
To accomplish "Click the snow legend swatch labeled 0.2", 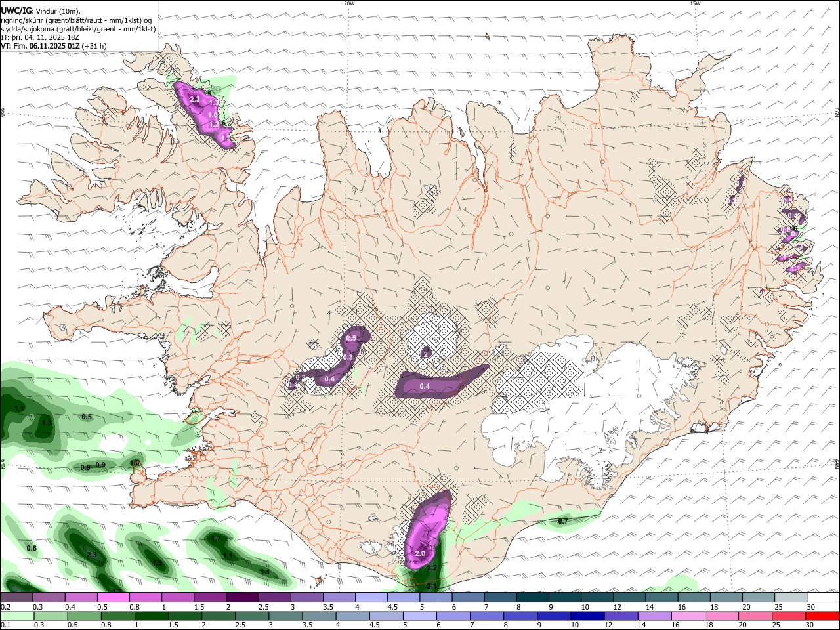I will [x=16, y=598].
